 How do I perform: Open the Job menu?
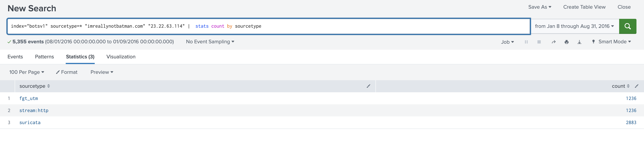[x=507, y=42]
